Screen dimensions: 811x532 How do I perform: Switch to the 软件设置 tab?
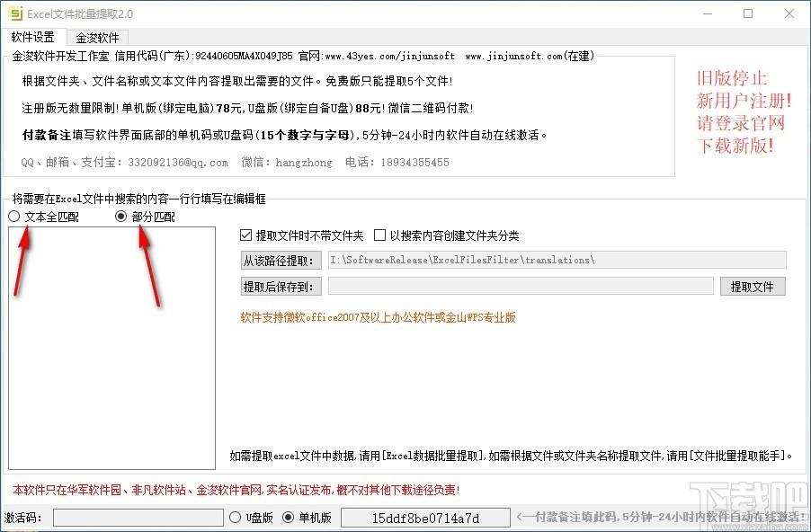coord(33,37)
